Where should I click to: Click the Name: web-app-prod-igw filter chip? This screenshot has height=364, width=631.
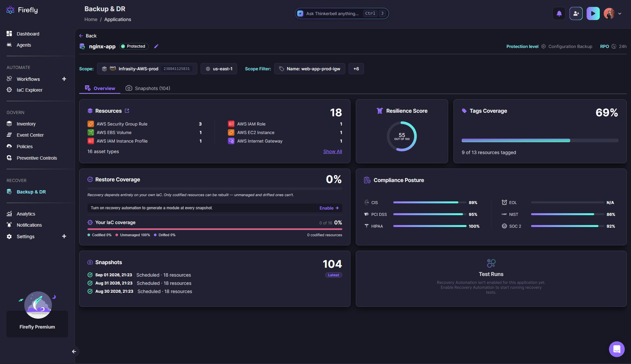pyautogui.click(x=309, y=69)
